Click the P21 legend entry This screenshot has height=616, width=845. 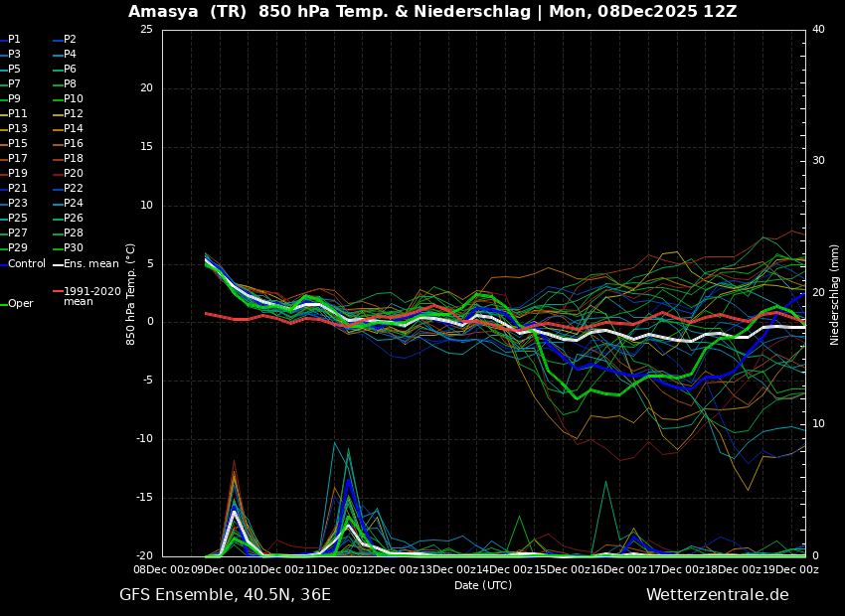(x=14, y=189)
